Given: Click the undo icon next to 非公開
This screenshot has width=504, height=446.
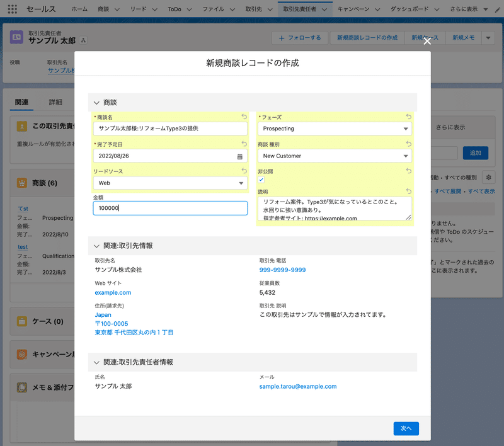Looking at the screenshot, I should [408, 171].
